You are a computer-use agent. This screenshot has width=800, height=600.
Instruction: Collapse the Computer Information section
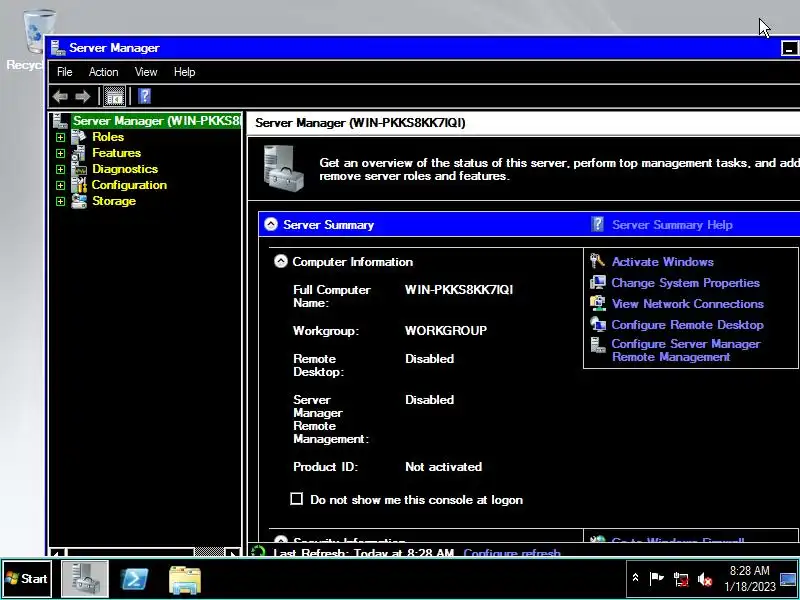point(281,261)
